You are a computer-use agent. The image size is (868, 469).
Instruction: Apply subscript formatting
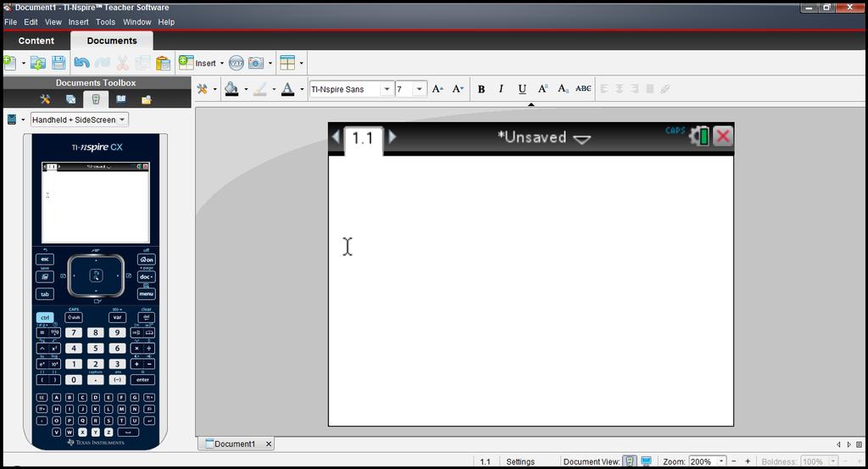pos(563,88)
